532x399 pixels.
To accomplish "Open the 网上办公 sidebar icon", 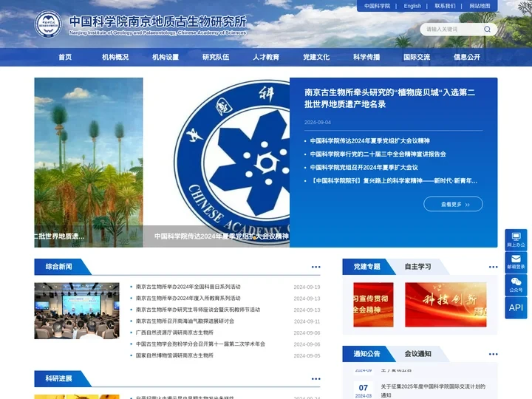I will click(516, 240).
